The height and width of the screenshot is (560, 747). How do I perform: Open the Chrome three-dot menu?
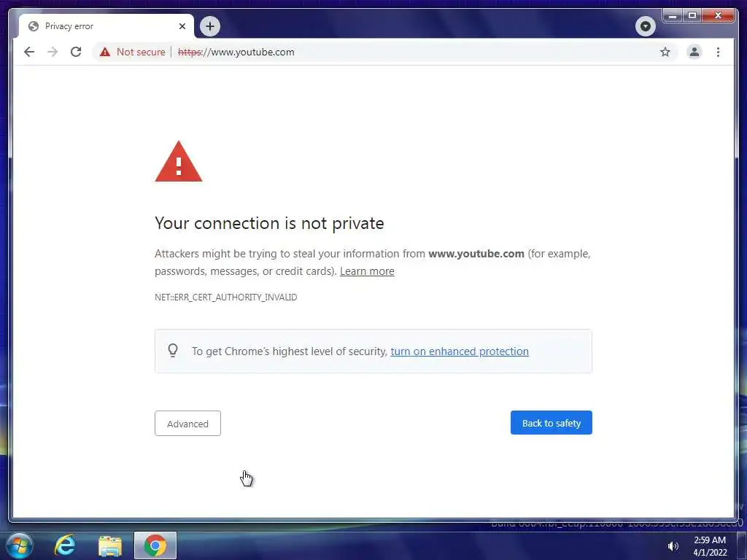[x=718, y=52]
